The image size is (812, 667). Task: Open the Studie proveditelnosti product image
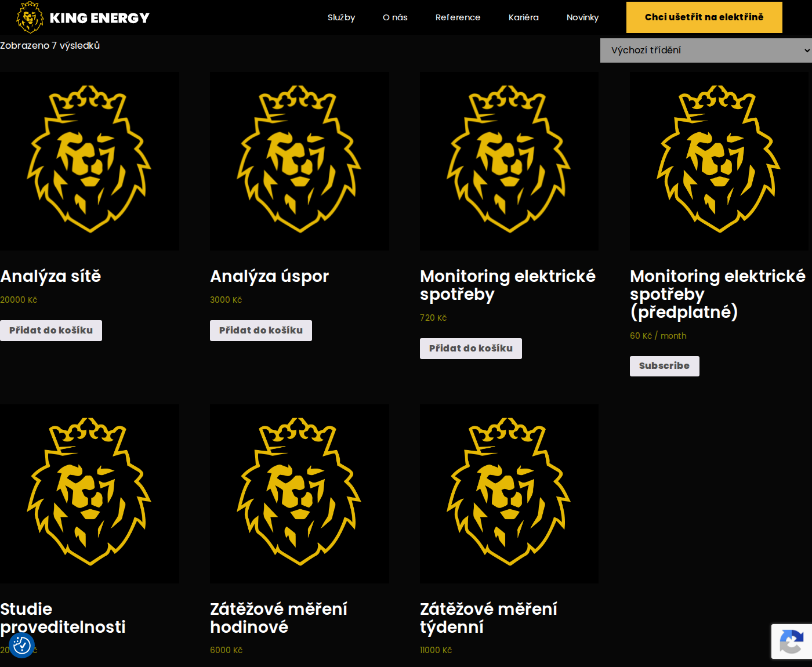[89, 494]
